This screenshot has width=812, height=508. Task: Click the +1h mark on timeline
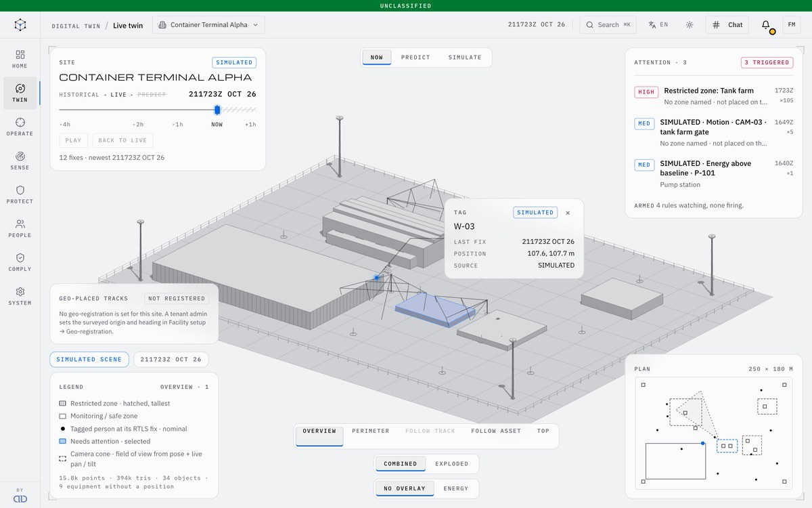click(250, 125)
